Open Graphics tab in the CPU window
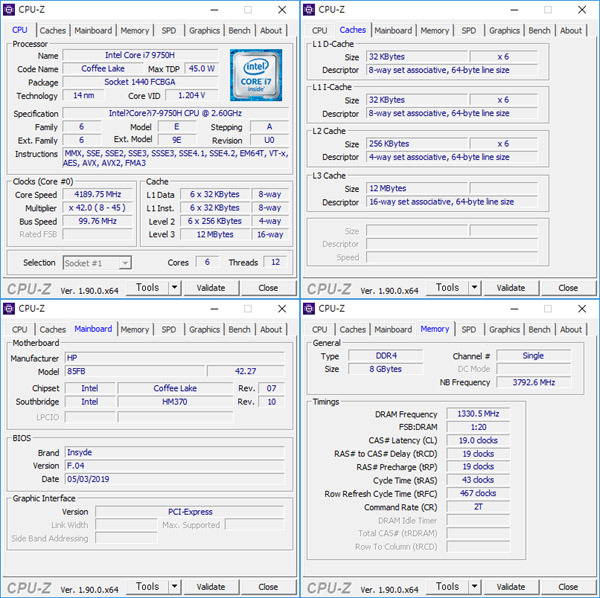The image size is (600, 598). pos(204,31)
